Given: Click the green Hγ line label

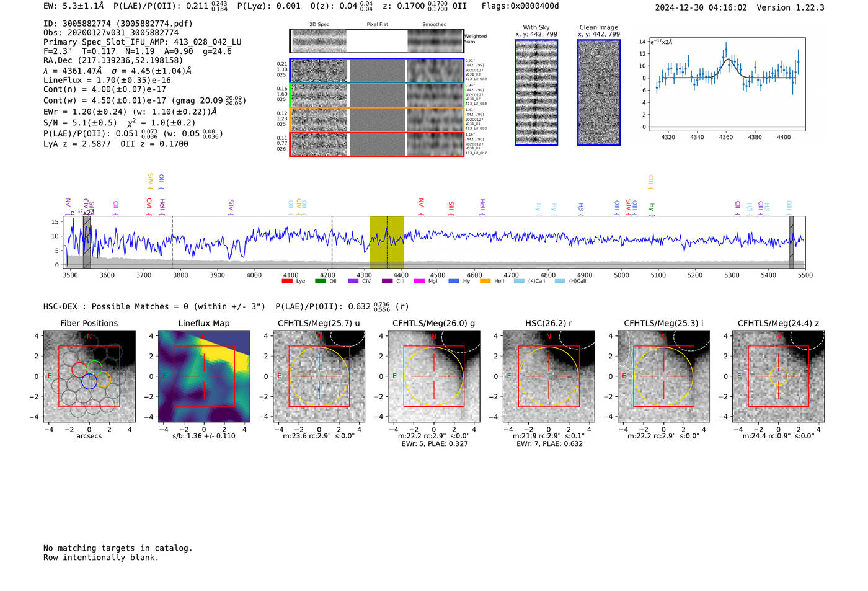Looking at the screenshot, I should 652,207.
